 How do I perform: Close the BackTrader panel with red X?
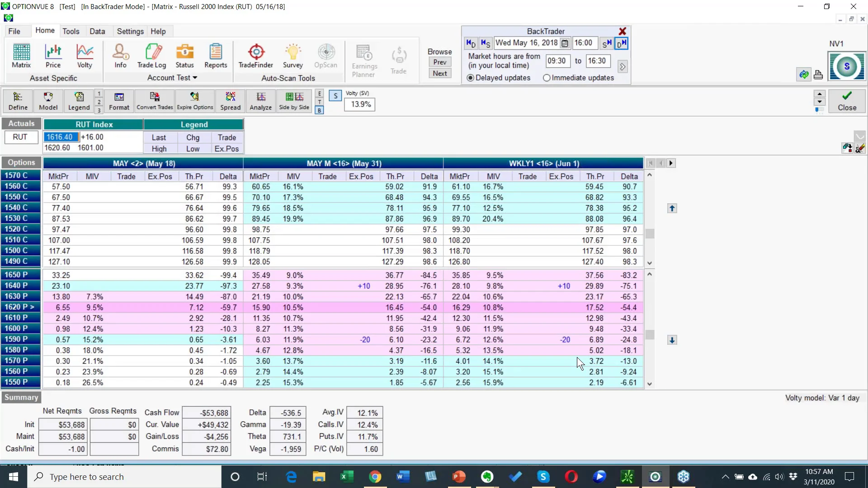coord(623,31)
